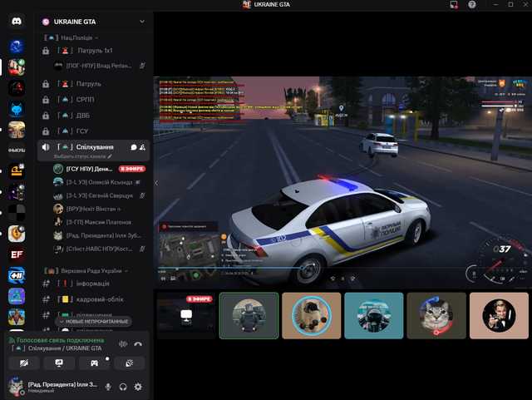Open the yellow icon server
Image resolution: width=532 pixels, height=400 pixels.
[17, 170]
